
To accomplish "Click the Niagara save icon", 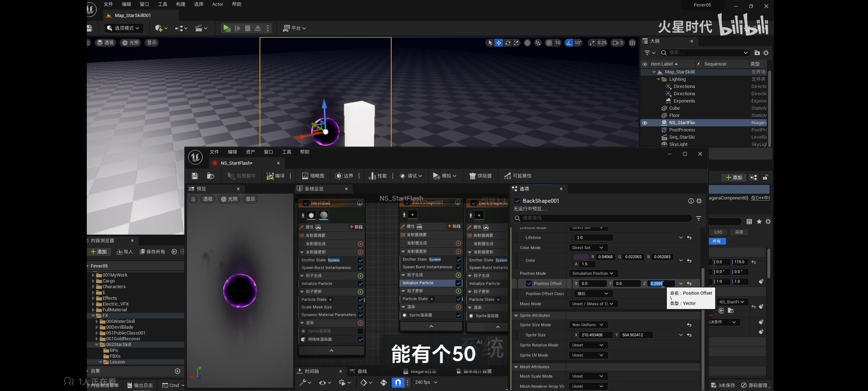I will click(195, 176).
